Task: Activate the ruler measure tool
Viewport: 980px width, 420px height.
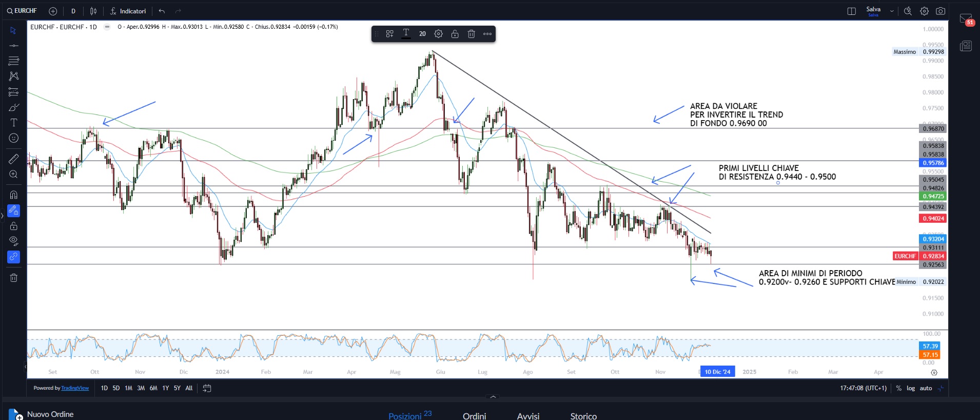Action: tap(14, 159)
